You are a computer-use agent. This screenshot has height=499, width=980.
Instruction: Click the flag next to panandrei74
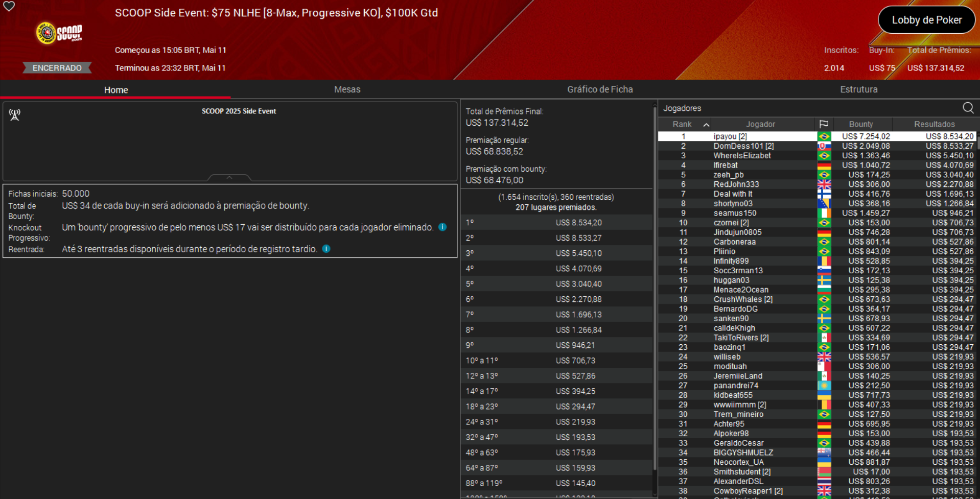824,386
